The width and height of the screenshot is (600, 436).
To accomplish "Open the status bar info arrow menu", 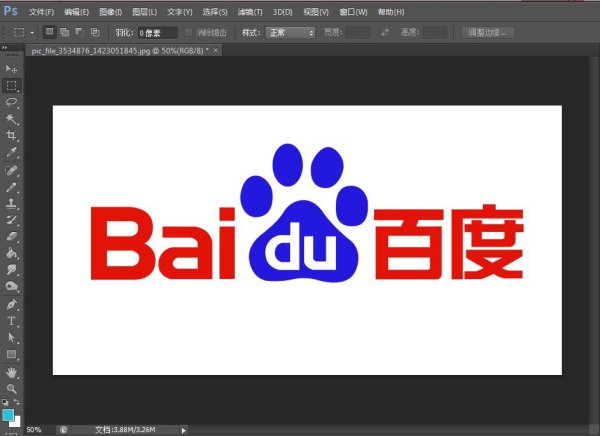I will [184, 430].
